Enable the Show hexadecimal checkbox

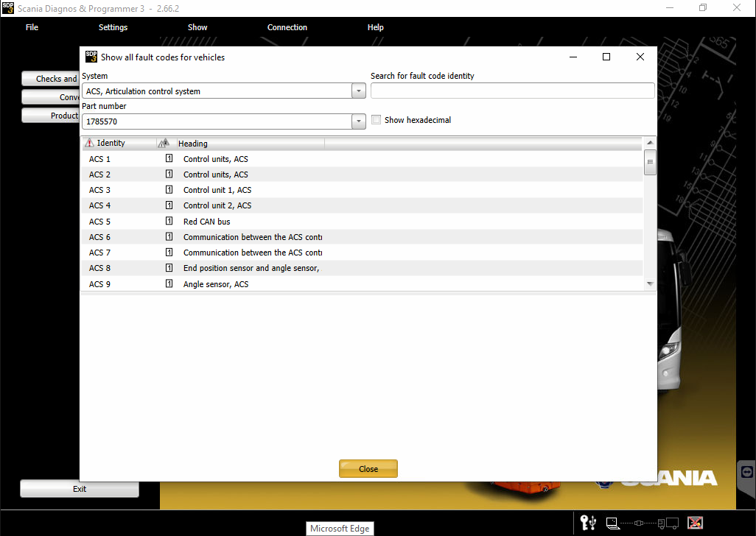point(377,120)
